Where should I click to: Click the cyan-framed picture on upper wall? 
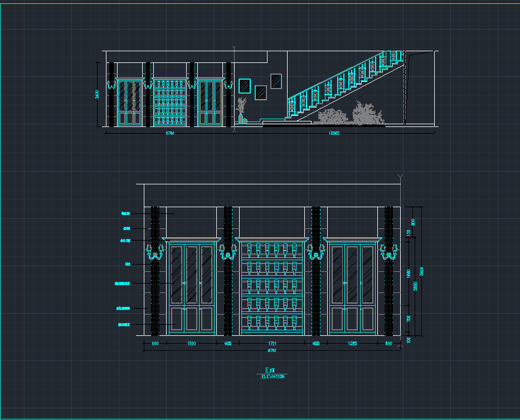click(x=245, y=86)
